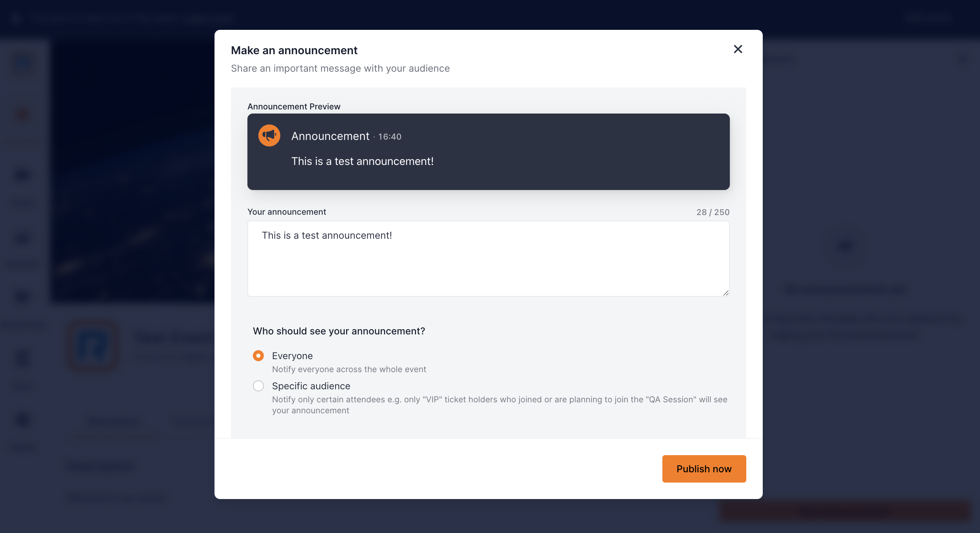The width and height of the screenshot is (980, 533).
Task: Click the blurred red button at bottom right
Action: point(845,511)
